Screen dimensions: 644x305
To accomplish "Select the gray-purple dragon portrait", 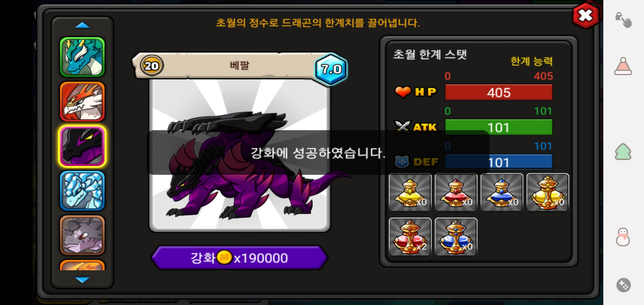I will click(x=82, y=235).
